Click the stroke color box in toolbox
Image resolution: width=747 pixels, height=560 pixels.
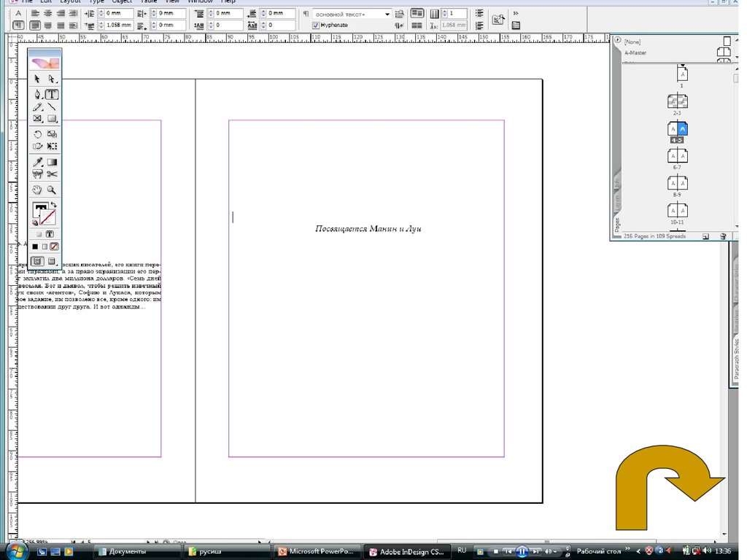pos(48,217)
